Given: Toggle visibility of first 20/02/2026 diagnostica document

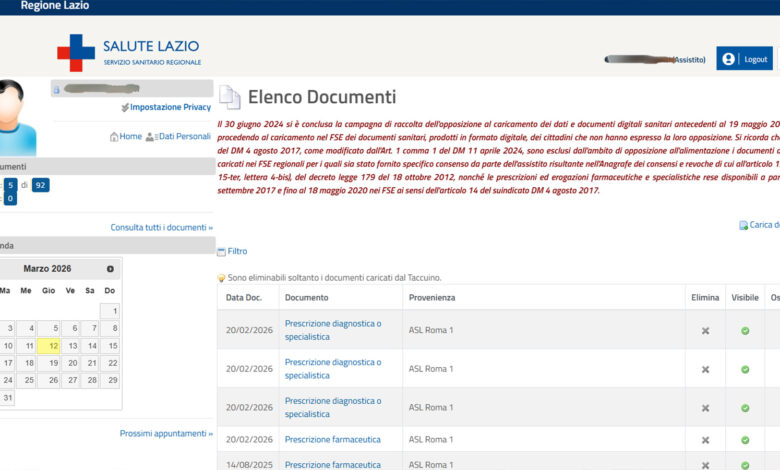Looking at the screenshot, I should (745, 331).
